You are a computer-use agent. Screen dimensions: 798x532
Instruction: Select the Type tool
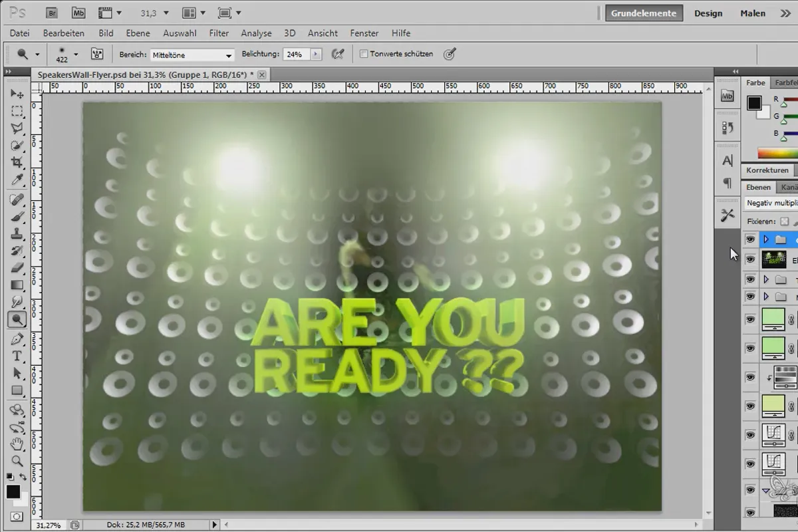16,356
